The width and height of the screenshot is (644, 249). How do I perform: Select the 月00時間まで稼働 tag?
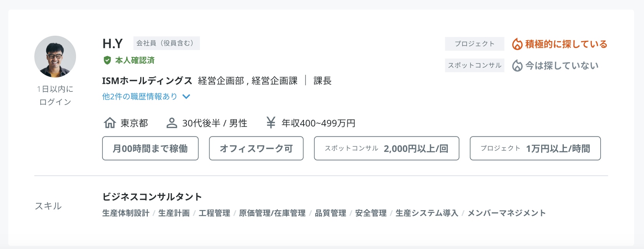coord(150,148)
